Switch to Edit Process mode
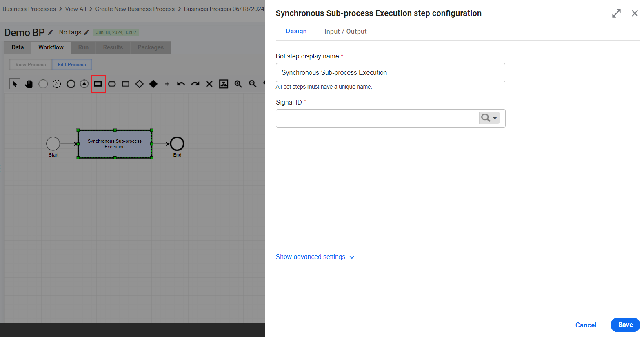The width and height of the screenshot is (644, 338). click(72, 65)
